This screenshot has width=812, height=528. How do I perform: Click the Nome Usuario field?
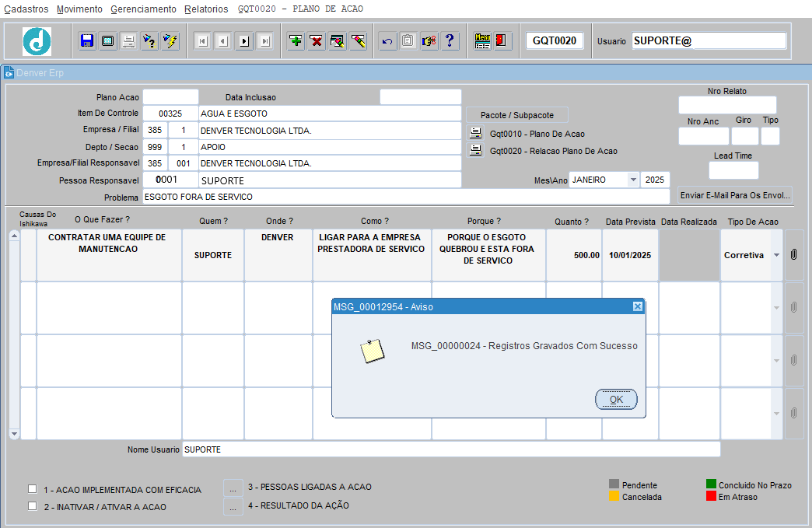pos(451,449)
